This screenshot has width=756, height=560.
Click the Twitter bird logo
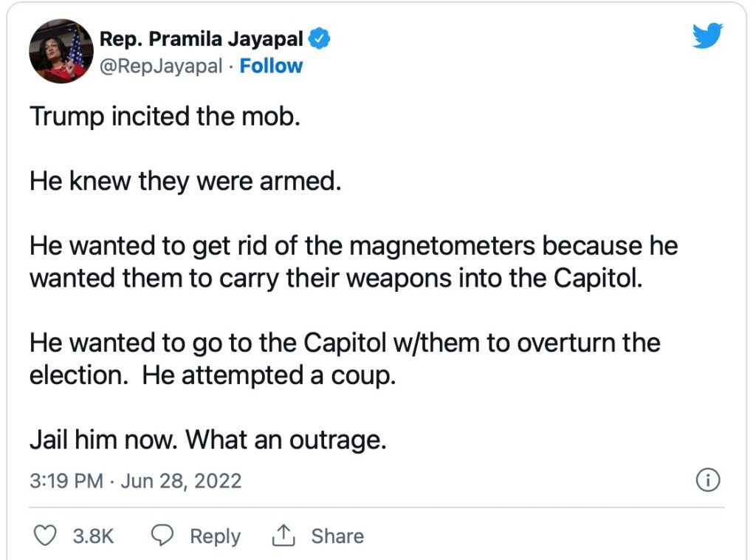point(707,36)
